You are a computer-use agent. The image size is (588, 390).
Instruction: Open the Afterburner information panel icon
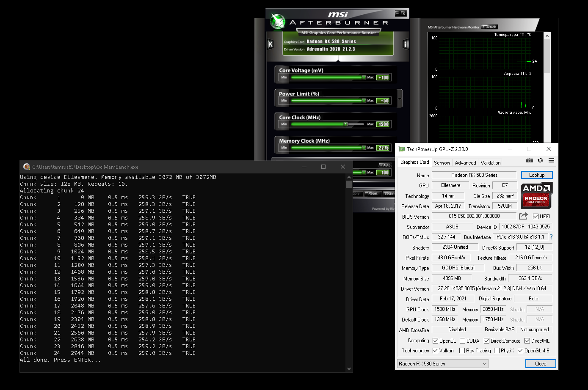pos(406,44)
